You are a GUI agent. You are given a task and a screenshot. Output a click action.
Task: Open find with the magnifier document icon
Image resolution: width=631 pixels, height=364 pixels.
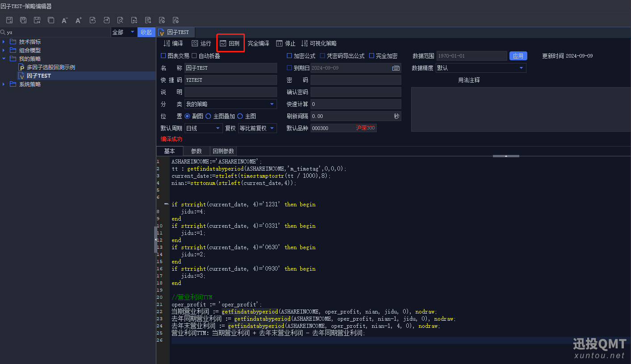coord(120,20)
